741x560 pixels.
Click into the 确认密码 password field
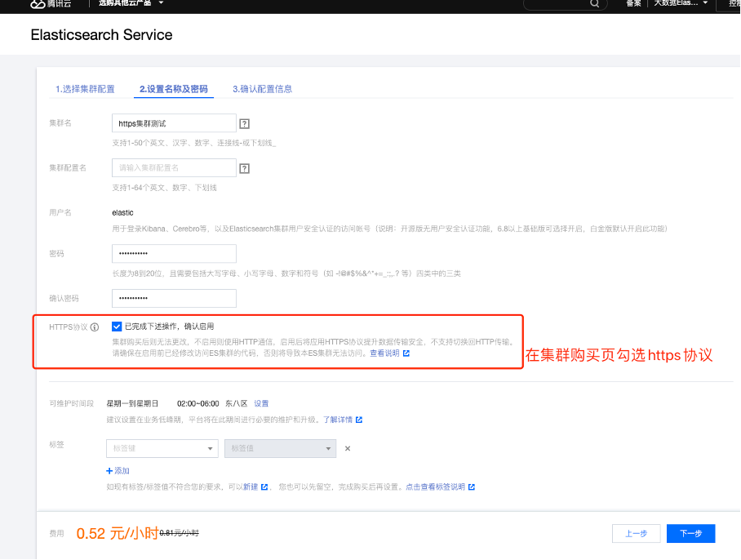[174, 298]
